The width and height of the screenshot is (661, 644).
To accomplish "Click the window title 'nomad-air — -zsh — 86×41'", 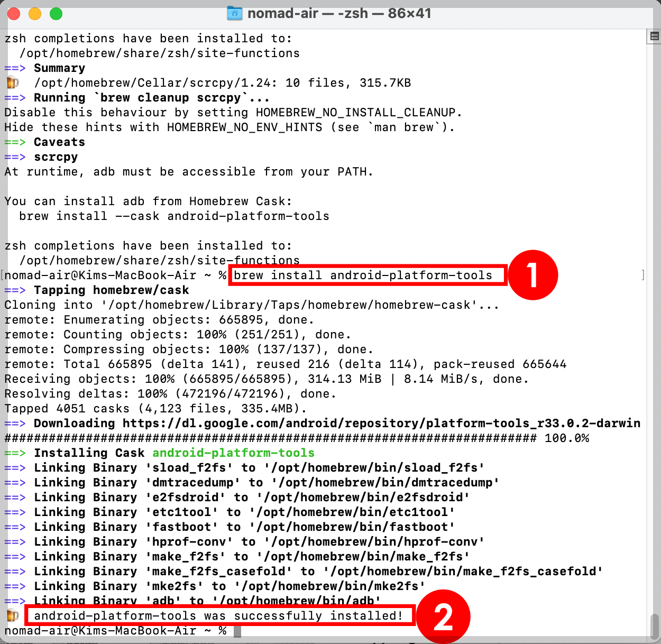I will click(339, 13).
